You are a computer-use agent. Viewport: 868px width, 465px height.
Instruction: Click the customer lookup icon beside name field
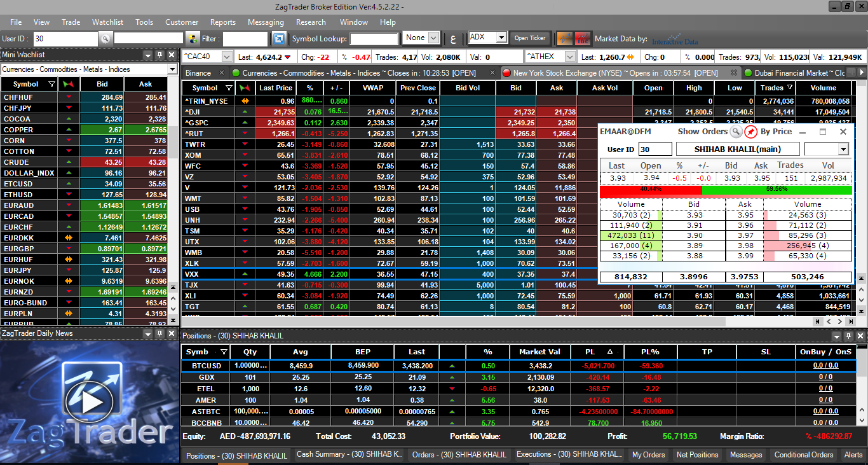193,39
